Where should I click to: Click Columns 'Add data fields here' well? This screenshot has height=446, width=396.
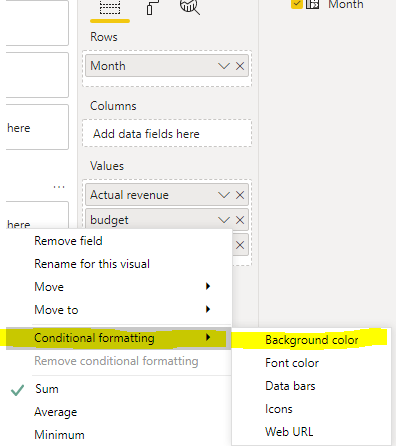[167, 133]
